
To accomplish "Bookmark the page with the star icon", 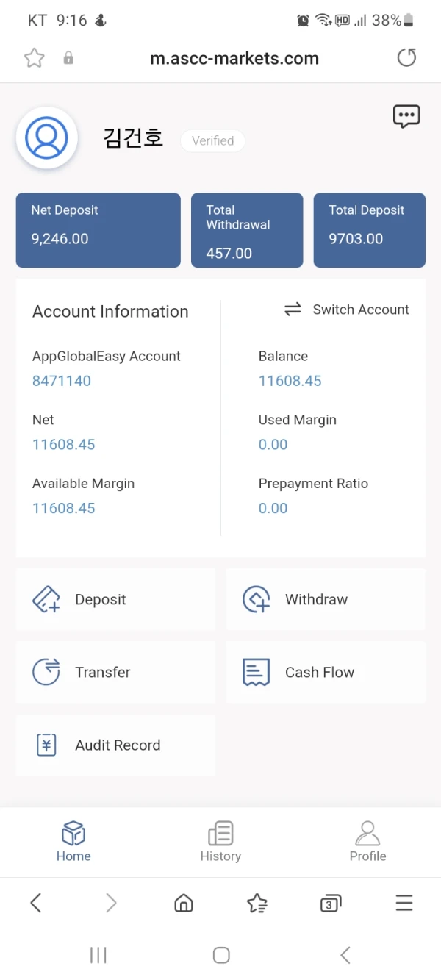I will point(35,58).
